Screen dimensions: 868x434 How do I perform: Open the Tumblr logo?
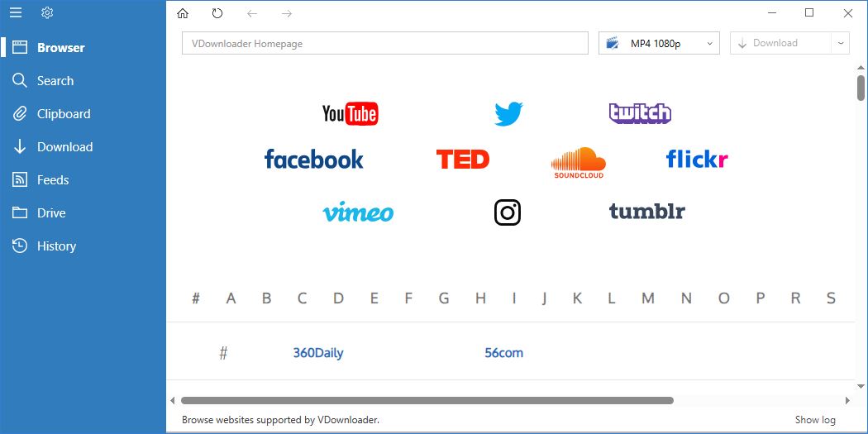click(x=647, y=211)
